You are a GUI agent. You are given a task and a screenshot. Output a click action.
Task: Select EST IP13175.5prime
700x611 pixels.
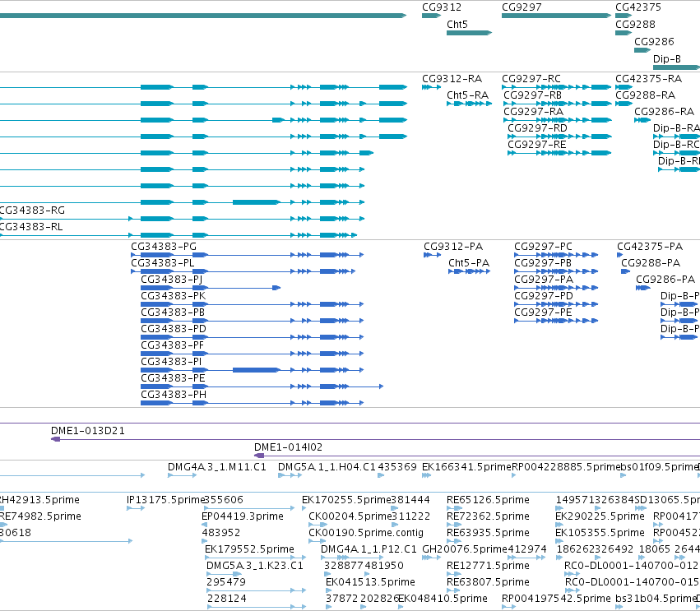point(165,500)
